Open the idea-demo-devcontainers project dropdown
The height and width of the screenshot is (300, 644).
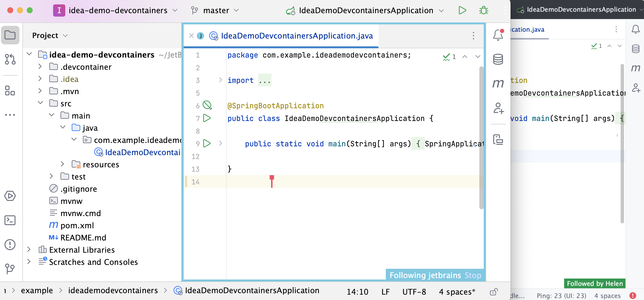117,10
